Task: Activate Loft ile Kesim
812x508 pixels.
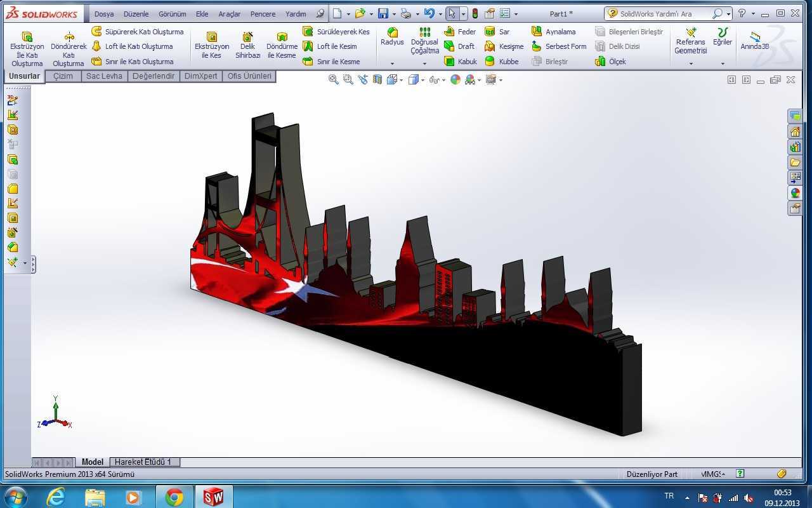Action: (x=330, y=46)
